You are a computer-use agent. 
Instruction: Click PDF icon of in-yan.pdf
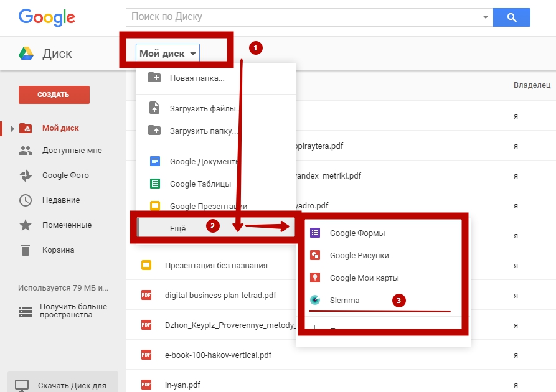[x=146, y=384]
